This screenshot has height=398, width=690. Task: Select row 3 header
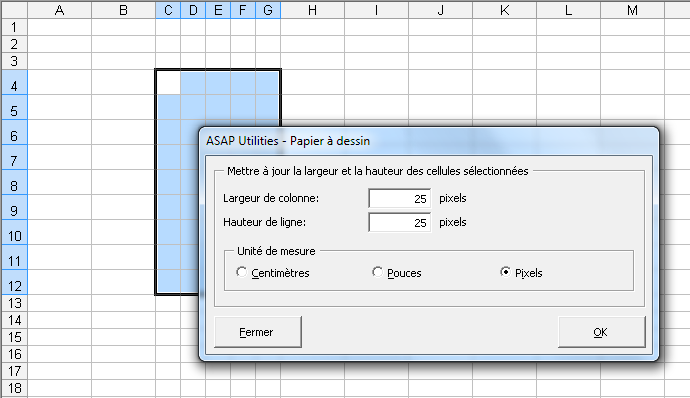pos(15,61)
